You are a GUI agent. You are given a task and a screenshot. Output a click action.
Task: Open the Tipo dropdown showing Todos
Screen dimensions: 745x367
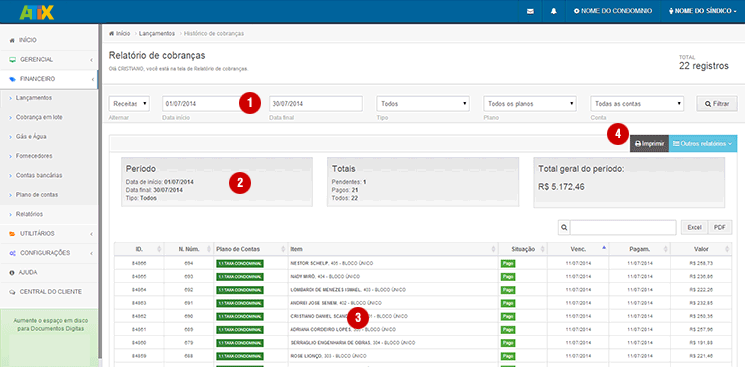click(423, 104)
